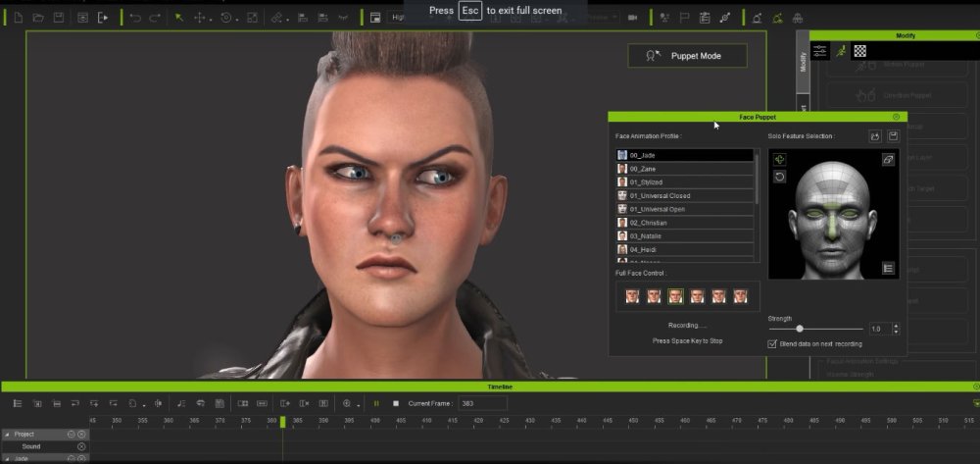
Task: Close the Face Puppet panel
Action: (x=897, y=117)
